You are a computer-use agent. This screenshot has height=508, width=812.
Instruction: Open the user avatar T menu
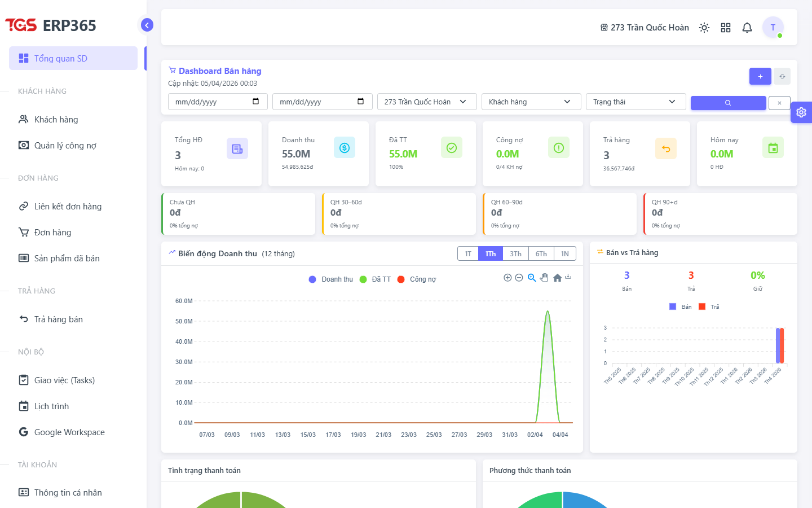(x=773, y=27)
